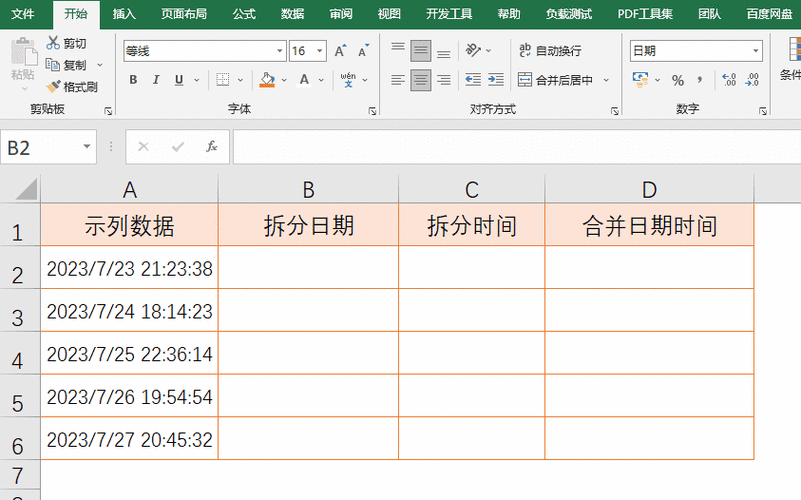Expand the Copy (复制) dropdown arrow
Viewport: 801px width, 500px height.
100,65
